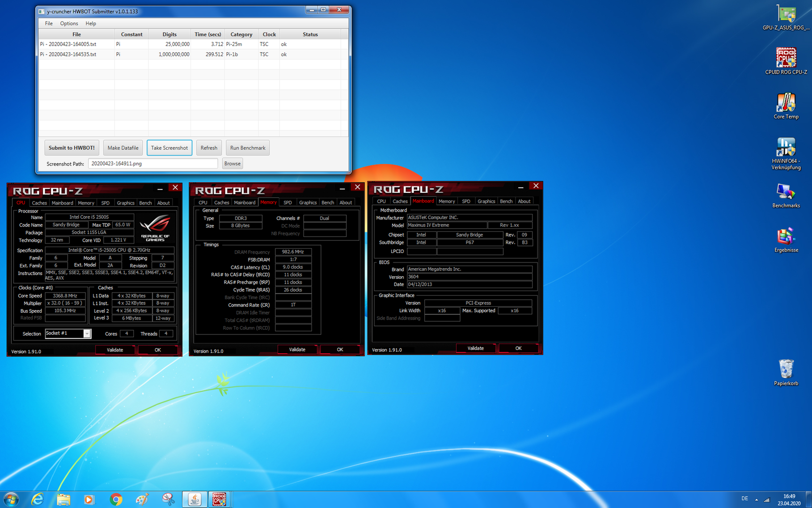Open the Socket #1 selection dropdown
812x508 pixels.
click(87, 333)
